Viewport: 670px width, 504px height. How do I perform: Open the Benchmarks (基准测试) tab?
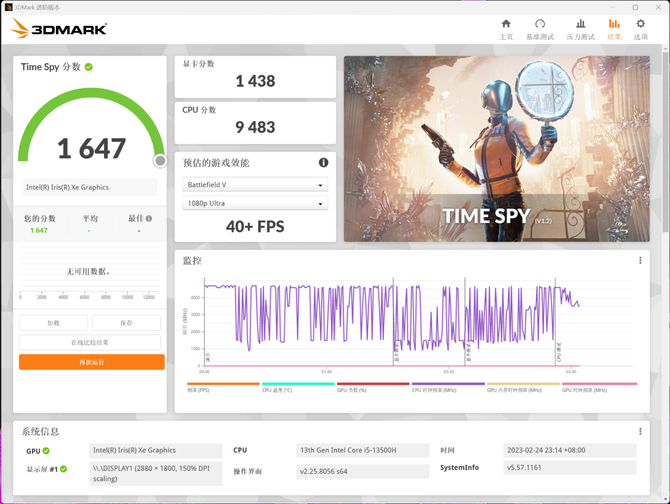click(540, 29)
